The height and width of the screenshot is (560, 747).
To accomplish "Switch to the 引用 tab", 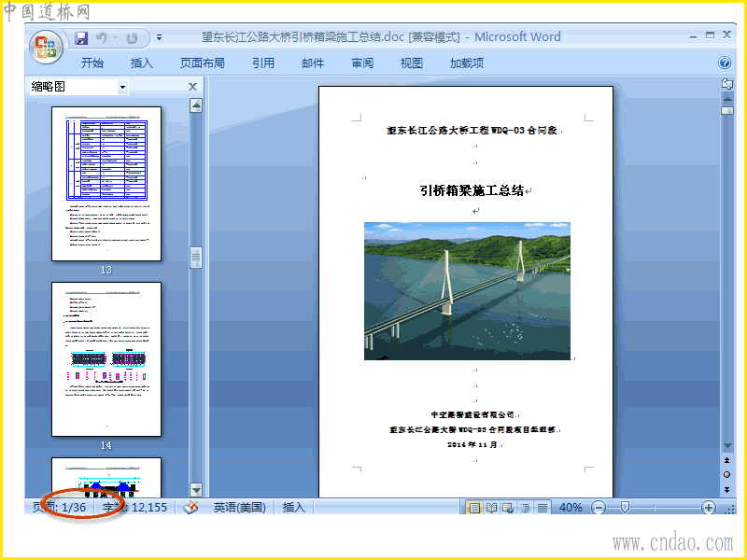I will point(263,63).
